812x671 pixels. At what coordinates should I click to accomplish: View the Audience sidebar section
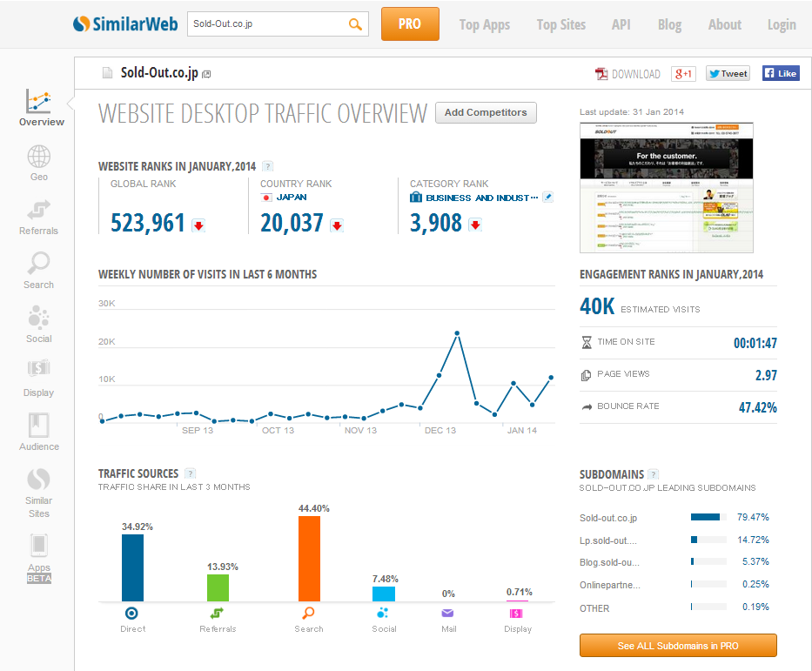coord(39,433)
